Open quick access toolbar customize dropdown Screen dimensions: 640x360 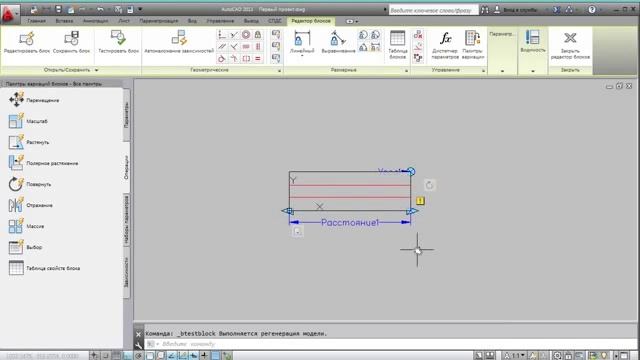click(140, 9)
